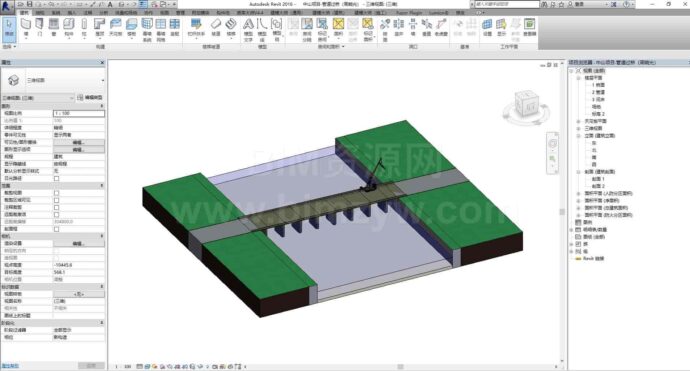
Task: Choose the Door tool icon
Action: 40,27
